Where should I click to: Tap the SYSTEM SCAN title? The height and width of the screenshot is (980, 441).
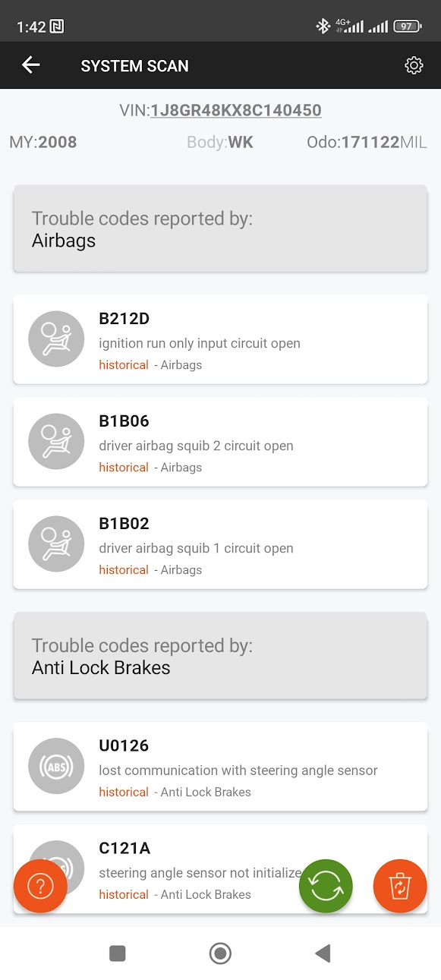click(134, 65)
